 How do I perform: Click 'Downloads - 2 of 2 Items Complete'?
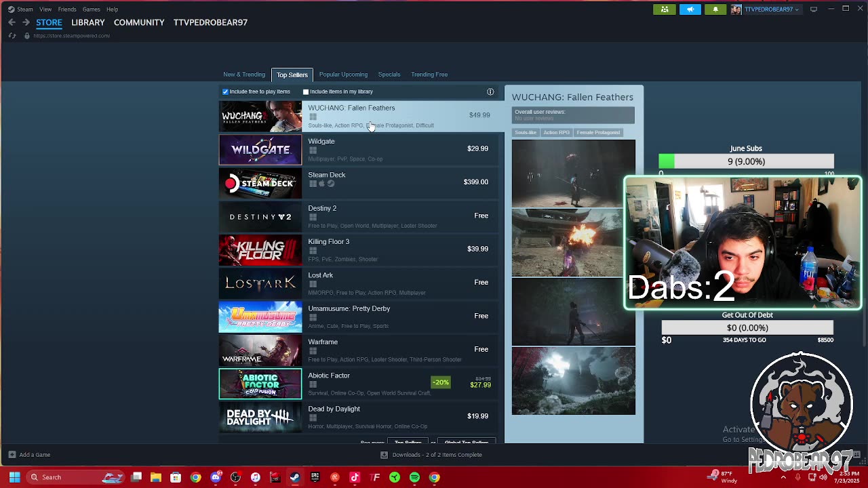tap(437, 455)
